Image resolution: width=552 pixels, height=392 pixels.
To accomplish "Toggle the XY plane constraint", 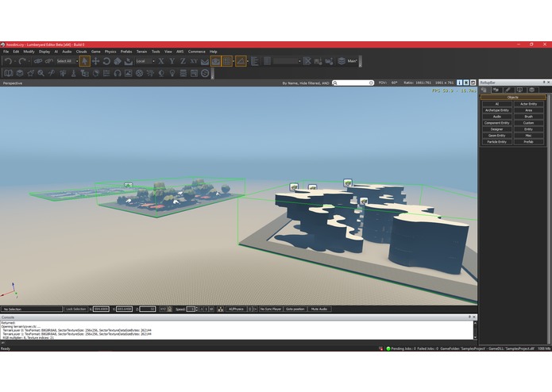I will pyautogui.click(x=194, y=61).
